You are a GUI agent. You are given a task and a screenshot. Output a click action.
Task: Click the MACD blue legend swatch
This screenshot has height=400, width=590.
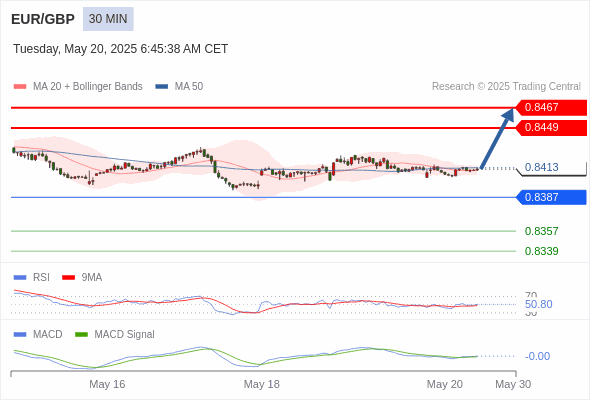[x=20, y=335]
